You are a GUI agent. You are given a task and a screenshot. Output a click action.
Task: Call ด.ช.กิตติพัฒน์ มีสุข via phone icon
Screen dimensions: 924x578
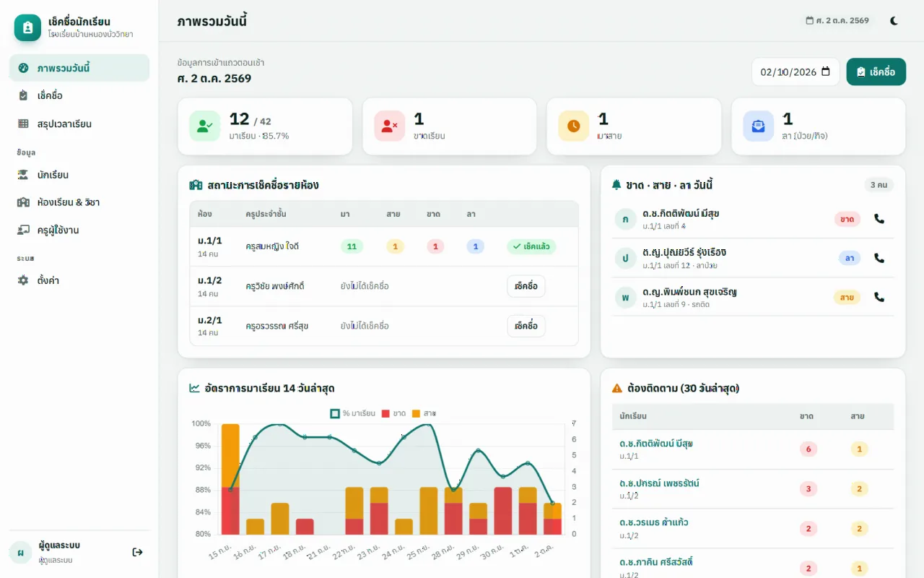879,219
